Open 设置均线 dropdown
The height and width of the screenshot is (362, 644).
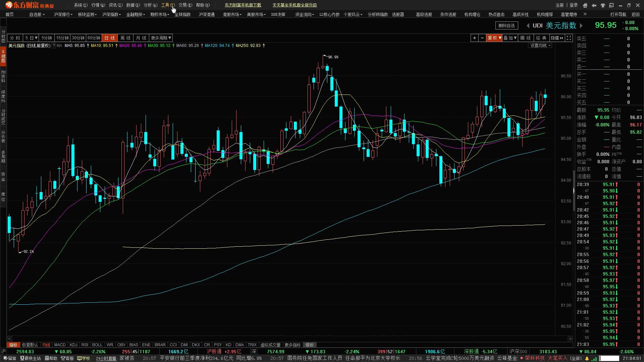(x=540, y=45)
